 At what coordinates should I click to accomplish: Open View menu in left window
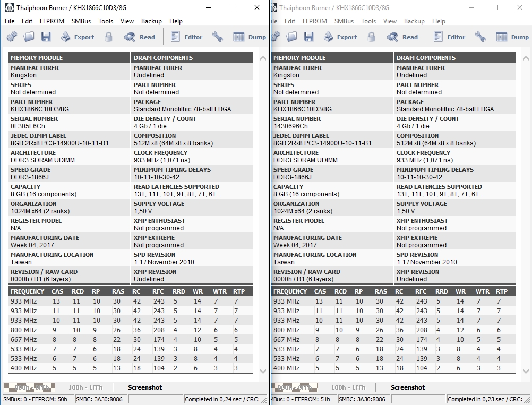pyautogui.click(x=127, y=21)
